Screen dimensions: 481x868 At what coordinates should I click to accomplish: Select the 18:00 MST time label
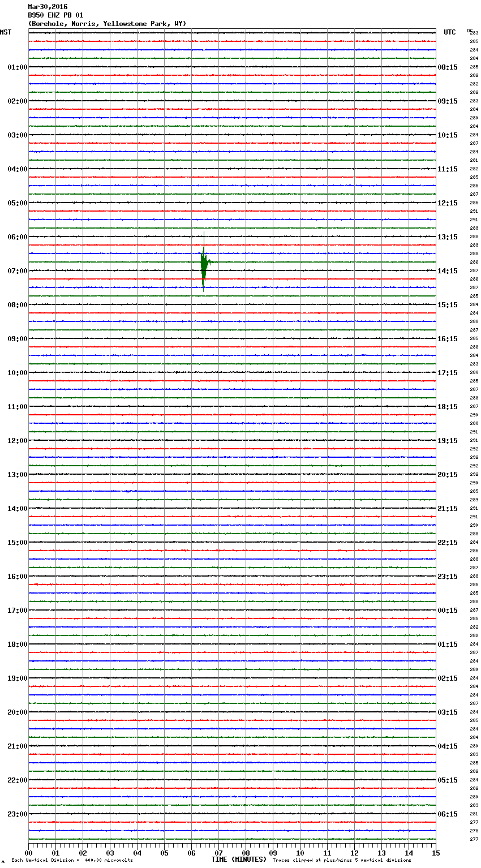[17, 644]
